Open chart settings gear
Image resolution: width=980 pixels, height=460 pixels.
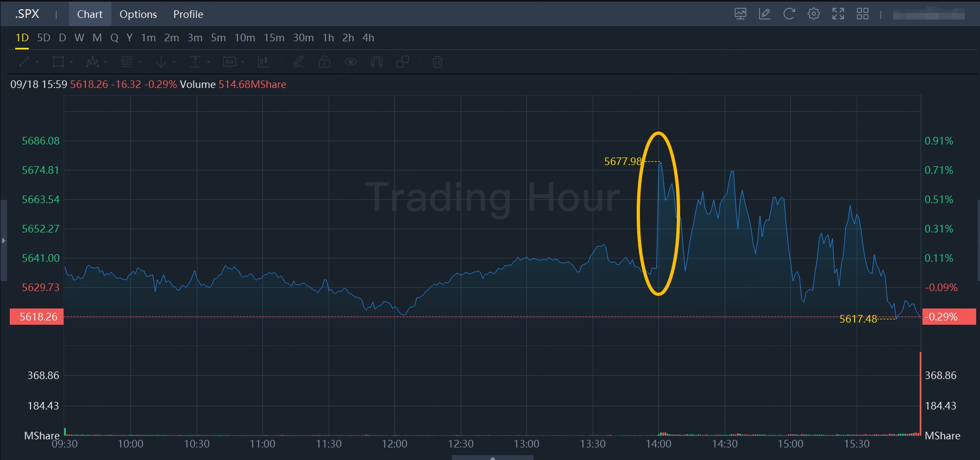(x=813, y=14)
